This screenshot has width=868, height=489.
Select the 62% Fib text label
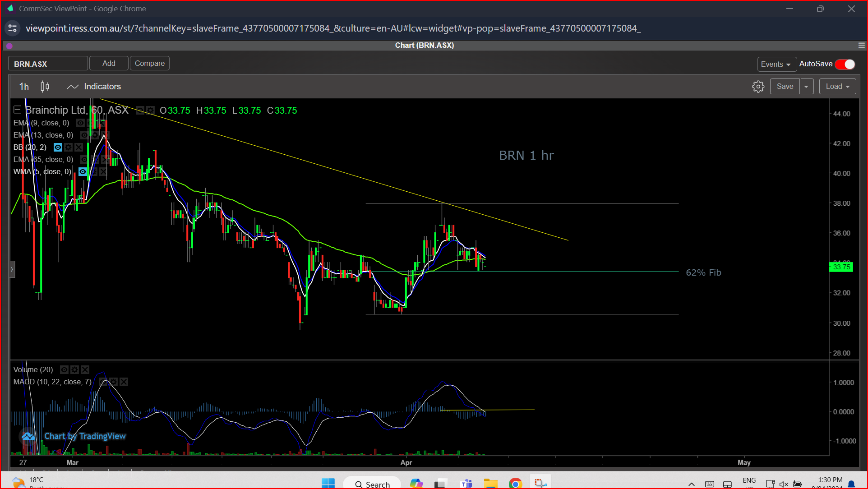(703, 272)
